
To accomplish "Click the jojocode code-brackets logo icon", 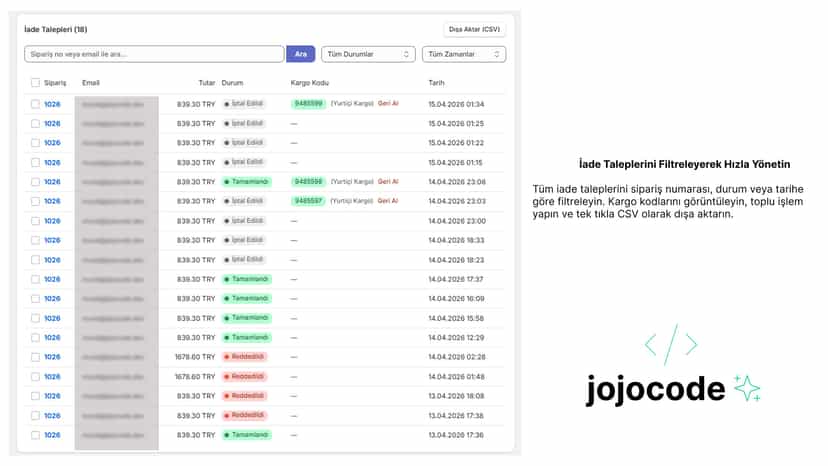I will click(671, 344).
